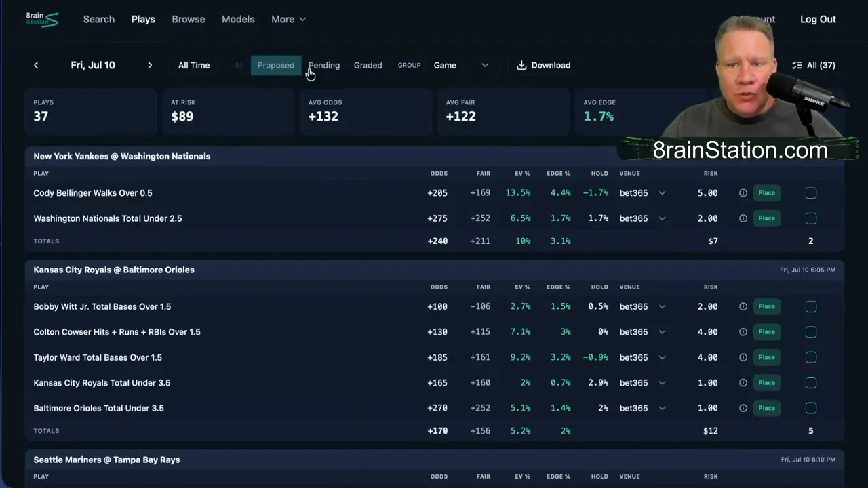The image size is (868, 488).
Task: Expand venue dropdown for Washington Nationals Total row
Action: [x=662, y=218]
